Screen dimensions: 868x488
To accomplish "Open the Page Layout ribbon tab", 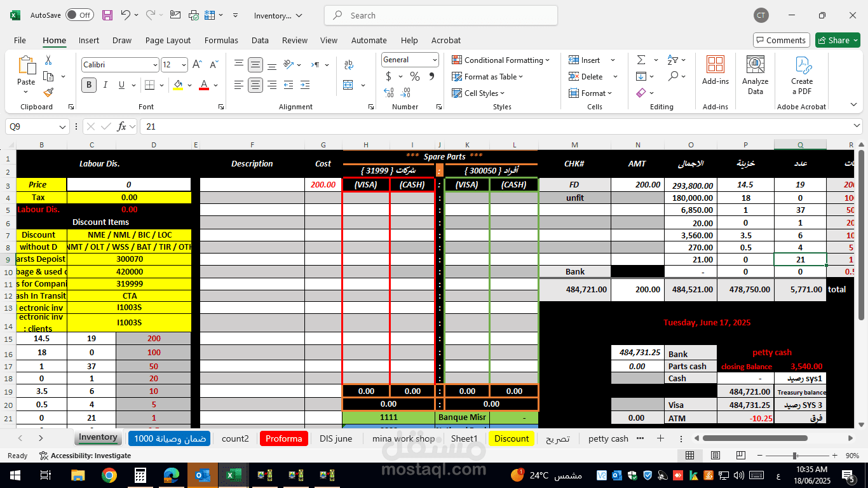I will [168, 40].
